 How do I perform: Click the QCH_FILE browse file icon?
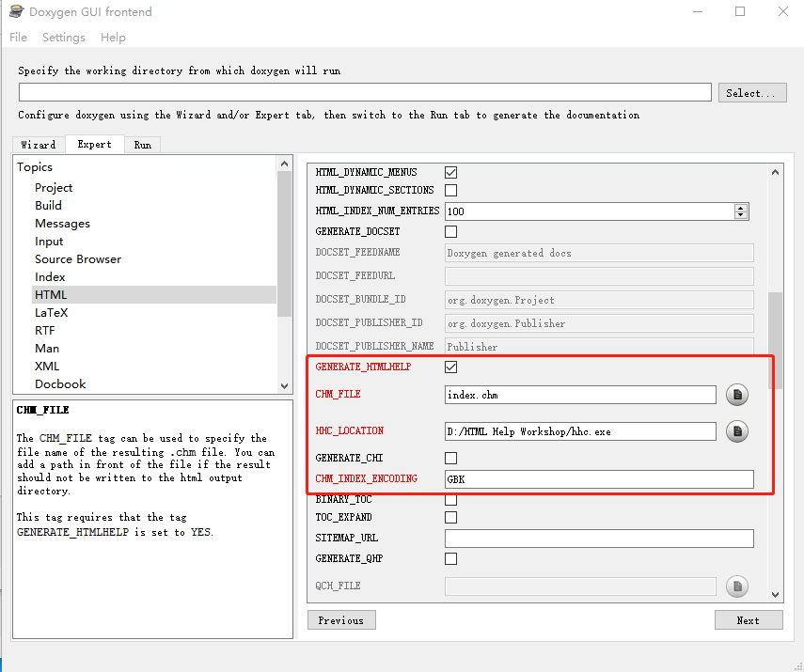point(737,586)
